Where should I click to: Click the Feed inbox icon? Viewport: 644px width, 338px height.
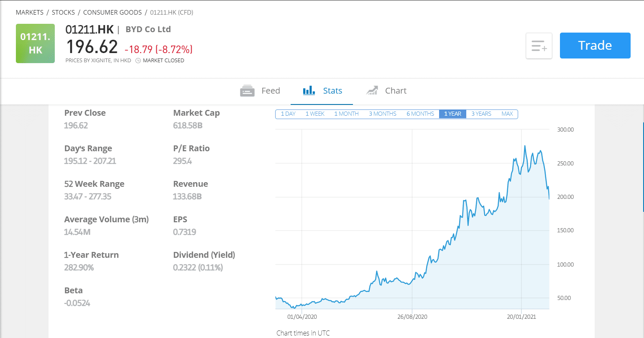coord(247,90)
